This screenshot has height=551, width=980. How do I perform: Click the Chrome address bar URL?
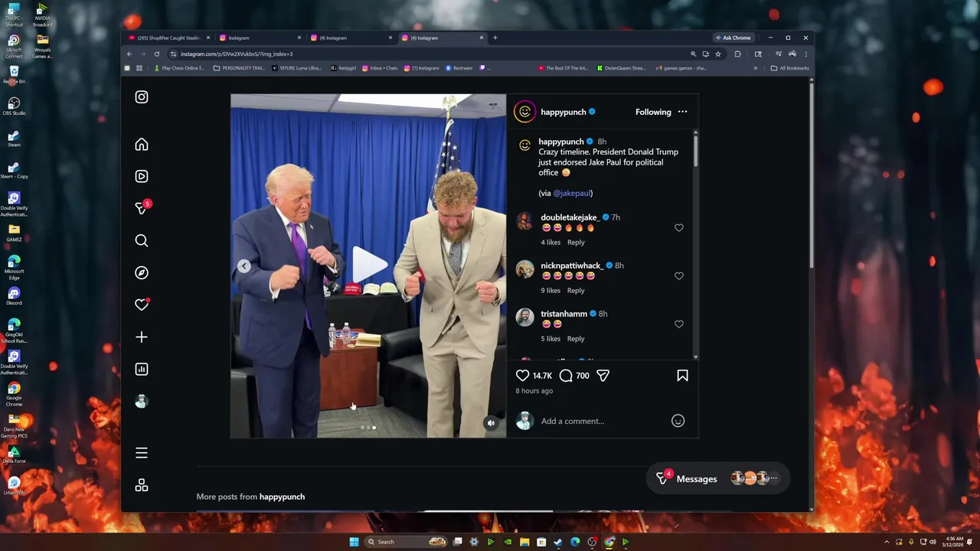pos(237,54)
